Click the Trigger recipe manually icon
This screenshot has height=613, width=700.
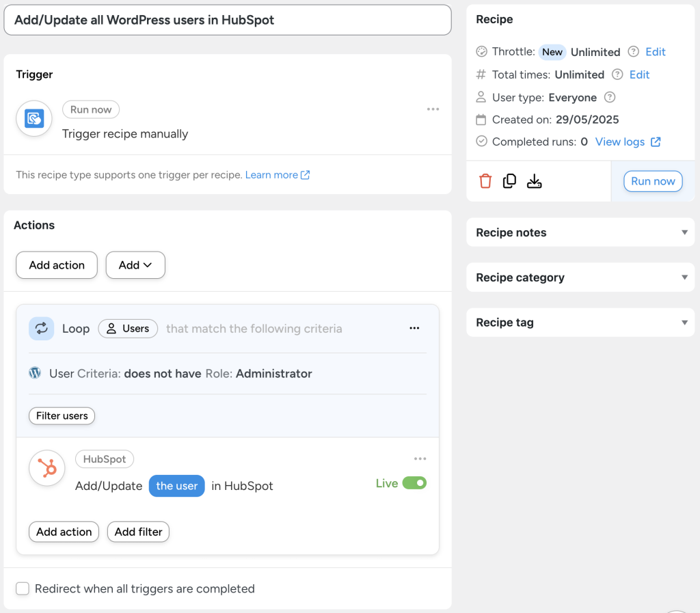(x=33, y=118)
